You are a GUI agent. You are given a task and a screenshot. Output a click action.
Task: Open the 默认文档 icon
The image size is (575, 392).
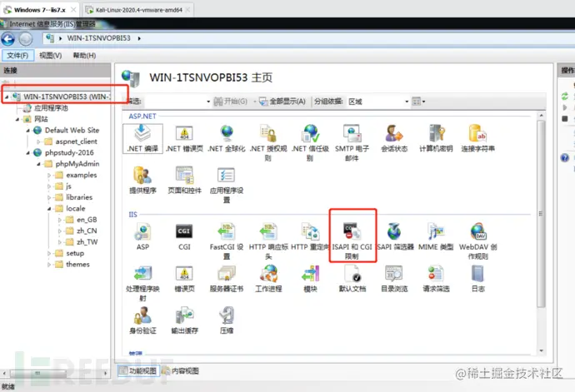point(352,279)
